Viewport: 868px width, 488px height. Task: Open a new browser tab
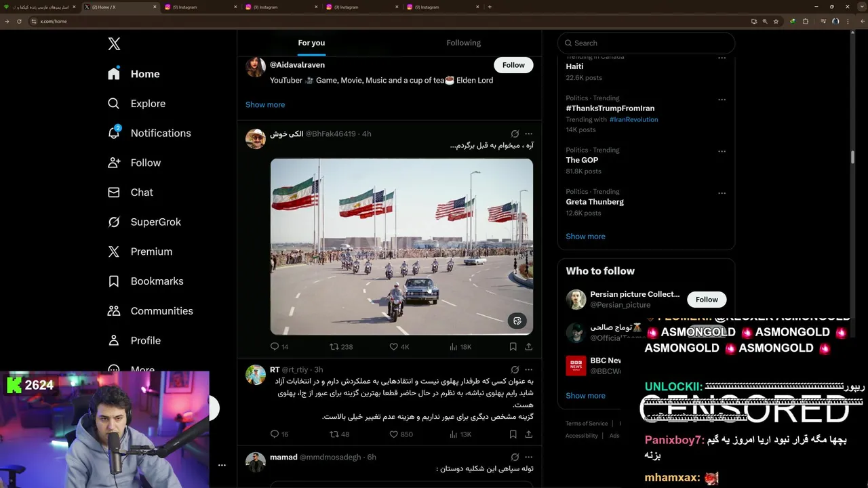click(x=490, y=7)
